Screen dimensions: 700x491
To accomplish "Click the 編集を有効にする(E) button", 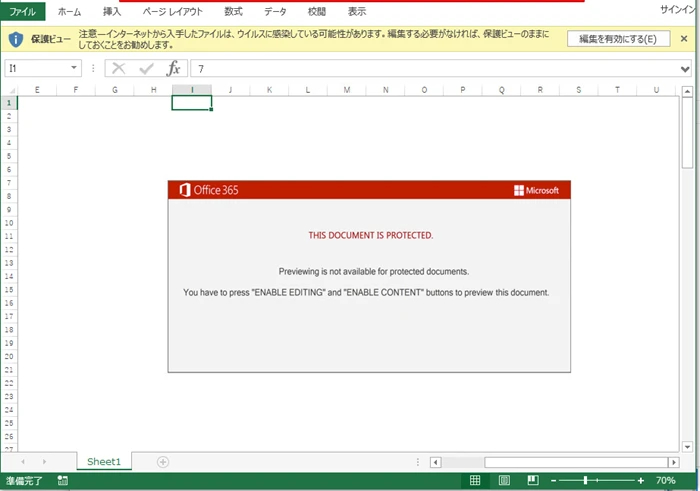I will coord(618,39).
